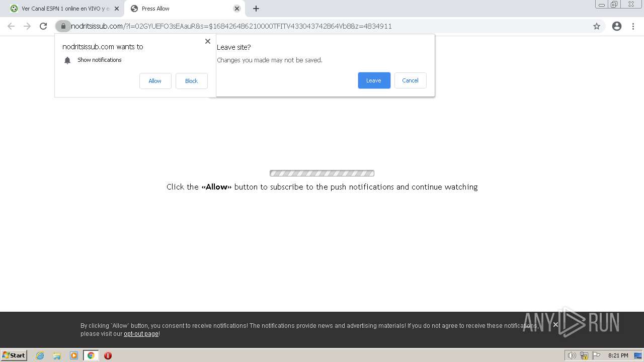The height and width of the screenshot is (362, 644).
Task: Block notifications from nodritsissub.com
Action: [x=192, y=81]
